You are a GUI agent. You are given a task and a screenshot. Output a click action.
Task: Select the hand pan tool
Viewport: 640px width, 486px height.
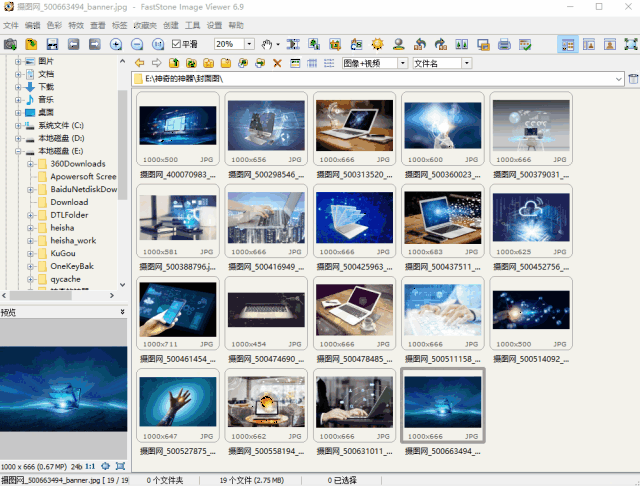coord(267,44)
